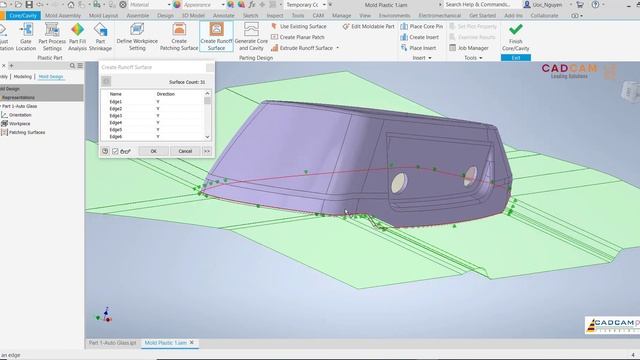Click Place Insert command
This screenshot has width=640, height=360.
[x=418, y=48]
